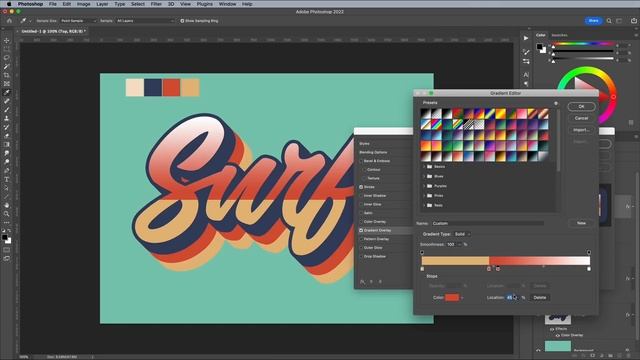
Task: Click the hue slider in the Color panel
Action: point(583,44)
